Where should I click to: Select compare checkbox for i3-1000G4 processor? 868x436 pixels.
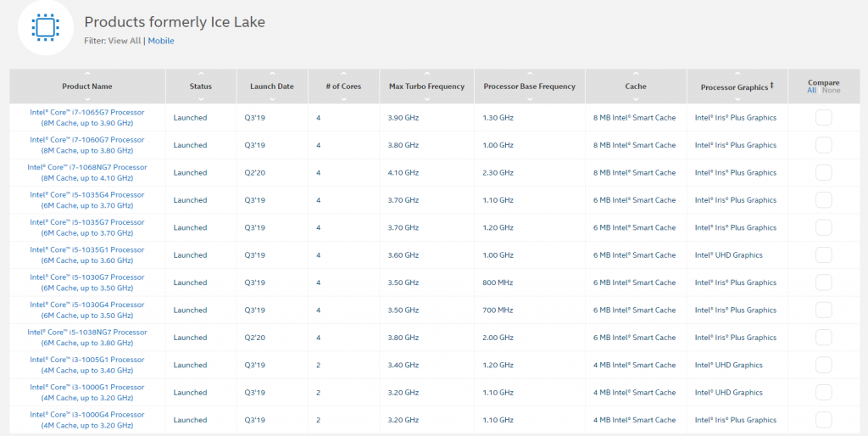[x=823, y=420]
